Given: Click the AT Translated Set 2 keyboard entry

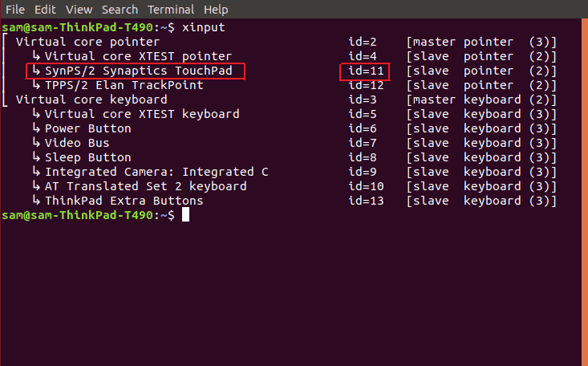Looking at the screenshot, I should click(x=145, y=186).
